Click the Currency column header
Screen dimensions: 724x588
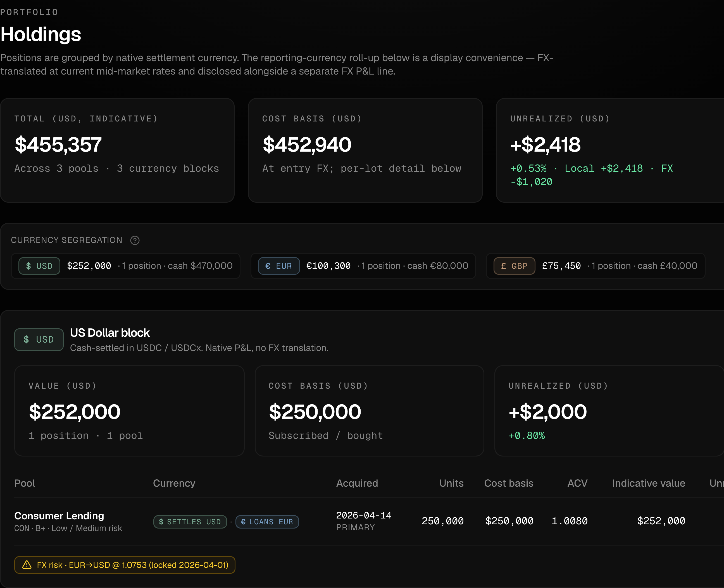pyautogui.click(x=174, y=483)
